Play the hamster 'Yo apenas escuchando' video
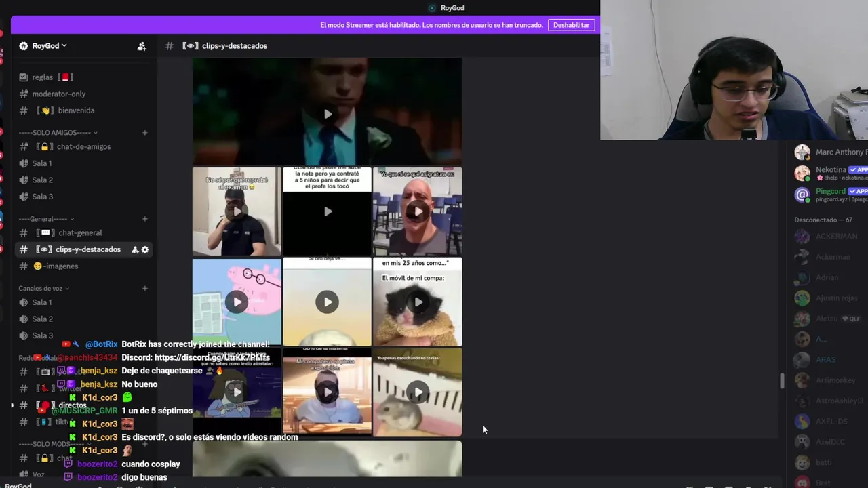The height and width of the screenshot is (488, 868). (418, 392)
